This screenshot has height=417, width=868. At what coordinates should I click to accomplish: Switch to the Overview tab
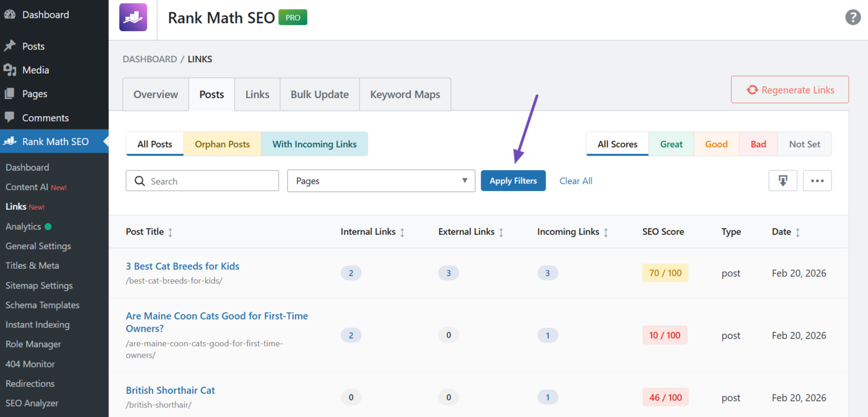tap(156, 94)
